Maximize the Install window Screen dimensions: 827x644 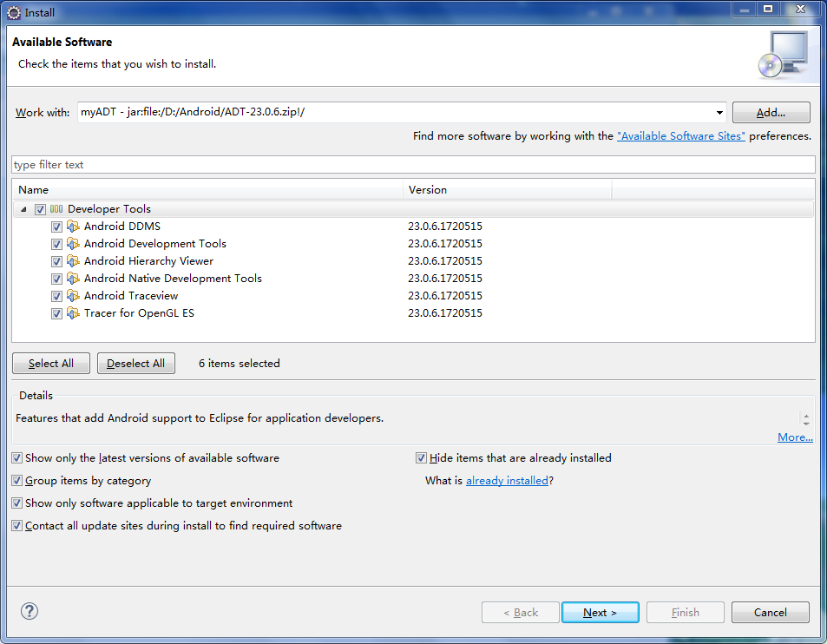click(768, 9)
